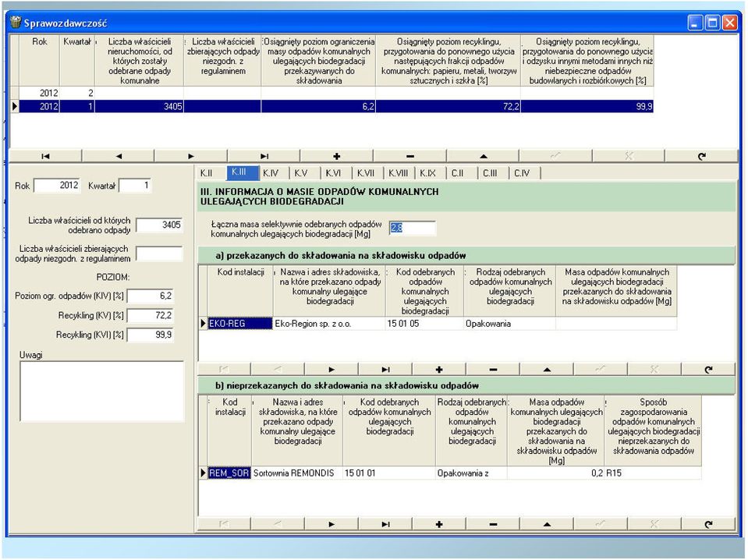Image resolution: width=748 pixels, height=560 pixels.
Task: Click the waste code 15 01 05 cell
Action: [424, 324]
